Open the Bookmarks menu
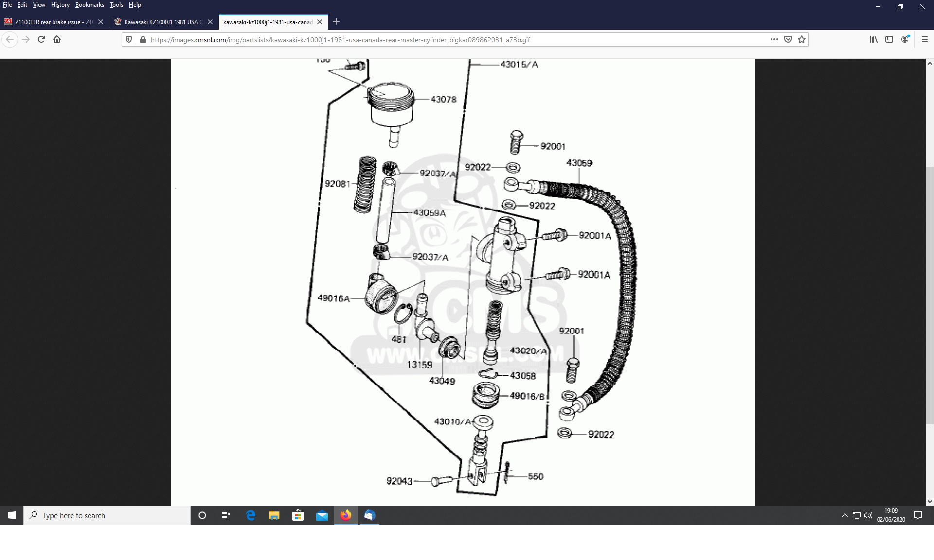Screen dimensions: 934x560 [90, 5]
